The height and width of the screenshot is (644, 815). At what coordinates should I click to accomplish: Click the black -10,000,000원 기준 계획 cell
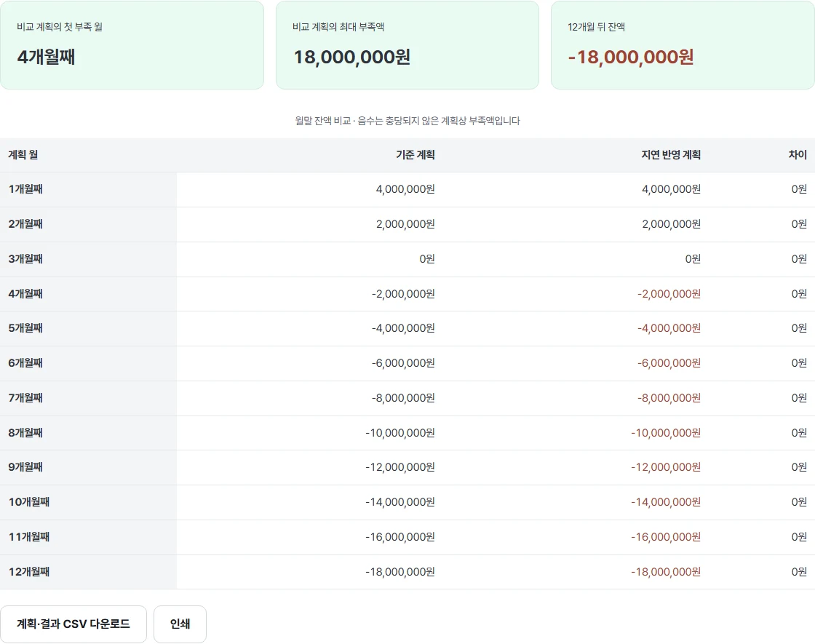click(x=400, y=432)
